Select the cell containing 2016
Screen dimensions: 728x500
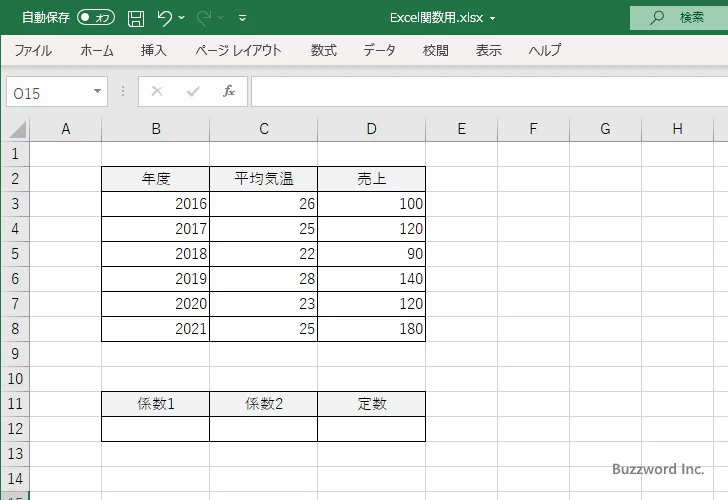[156, 204]
